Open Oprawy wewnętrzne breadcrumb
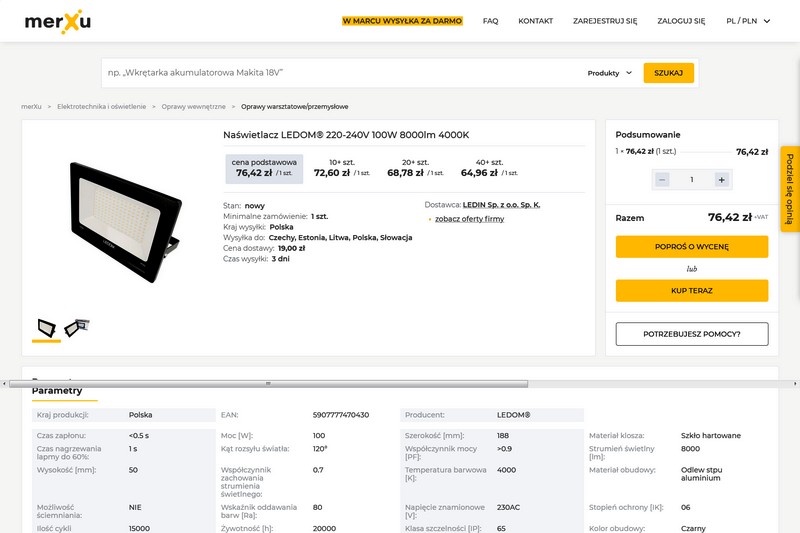800x533 pixels. [193, 107]
